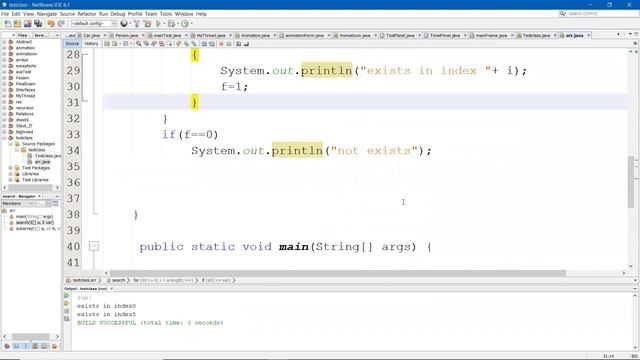Screen dimensions: 640x360
Task: Click line number 34 in gutter
Action: pyautogui.click(x=73, y=151)
